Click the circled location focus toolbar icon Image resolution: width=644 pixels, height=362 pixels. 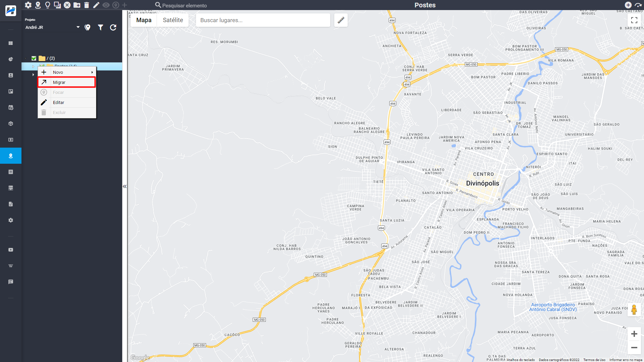click(116, 5)
